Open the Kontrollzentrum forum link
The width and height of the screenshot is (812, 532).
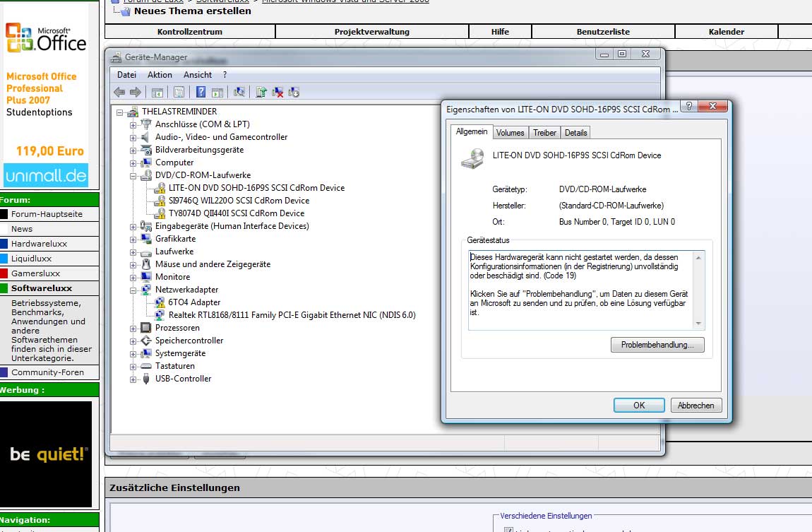tap(189, 32)
